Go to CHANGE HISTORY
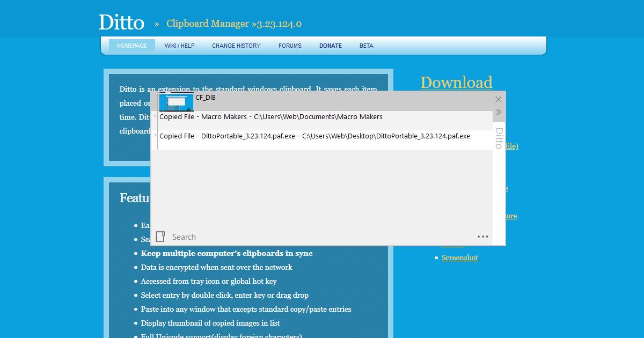 tap(236, 46)
